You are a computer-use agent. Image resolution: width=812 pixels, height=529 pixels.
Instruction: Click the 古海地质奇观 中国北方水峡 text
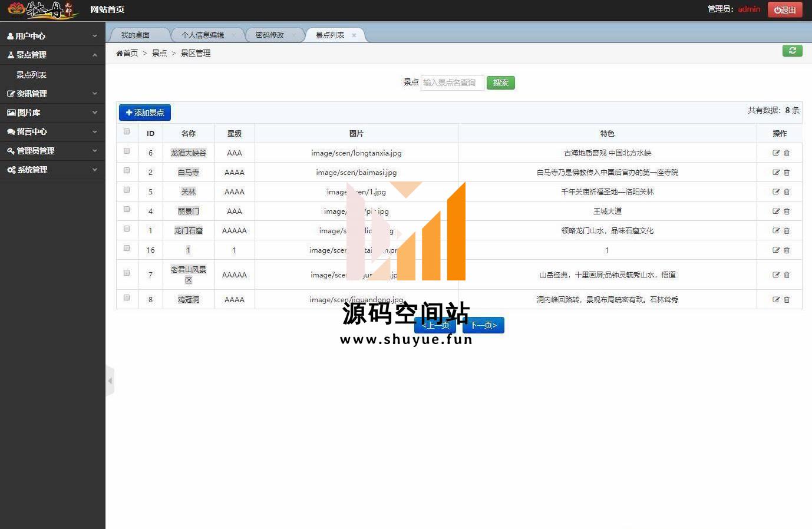pyautogui.click(x=608, y=153)
